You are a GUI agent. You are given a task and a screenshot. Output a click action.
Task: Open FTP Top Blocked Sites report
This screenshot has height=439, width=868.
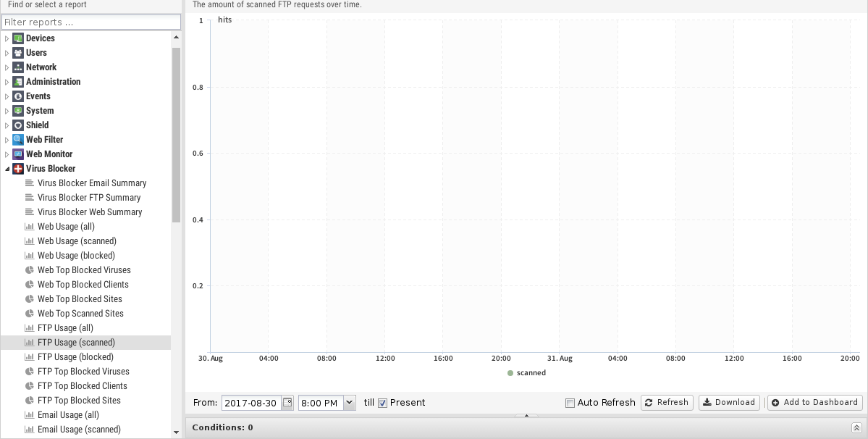point(79,401)
